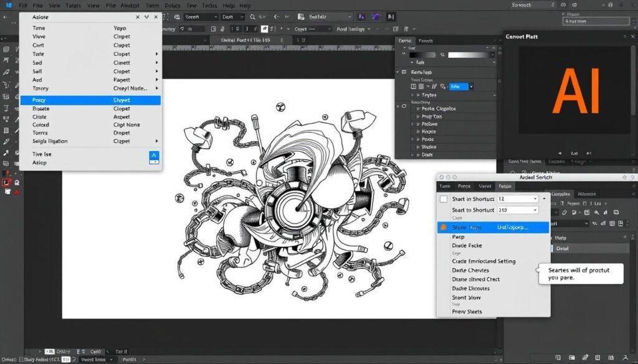The height and width of the screenshot is (364, 638).
Task: Open the Sopeft dropdown in the top toolbar
Action: (x=201, y=17)
